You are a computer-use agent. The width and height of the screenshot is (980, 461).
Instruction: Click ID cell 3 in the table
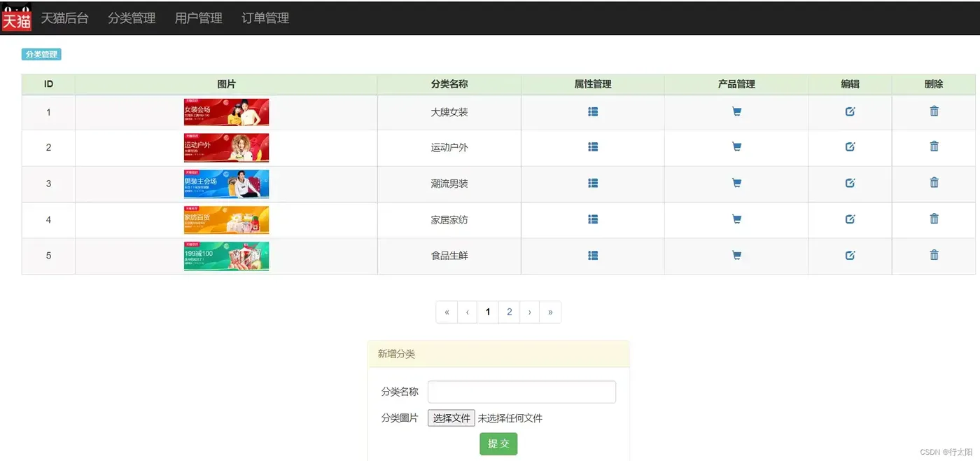coord(48,184)
